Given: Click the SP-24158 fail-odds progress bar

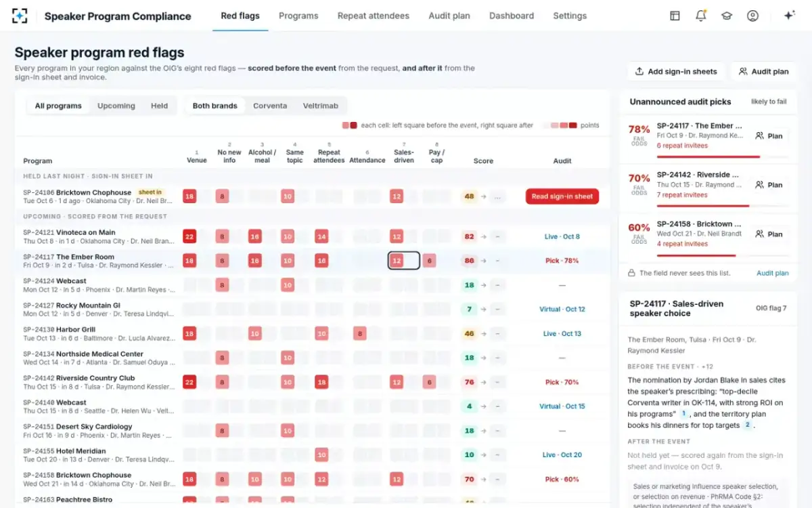Looking at the screenshot, I should [x=723, y=255].
